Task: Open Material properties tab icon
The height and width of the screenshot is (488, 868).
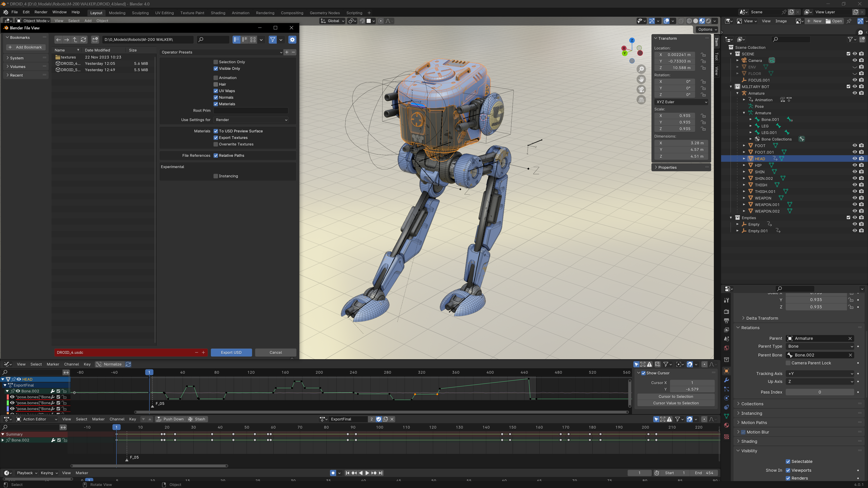Action: 726,425
